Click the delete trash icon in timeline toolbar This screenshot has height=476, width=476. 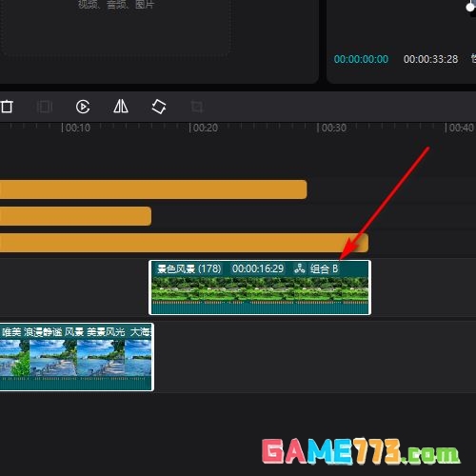click(7, 107)
